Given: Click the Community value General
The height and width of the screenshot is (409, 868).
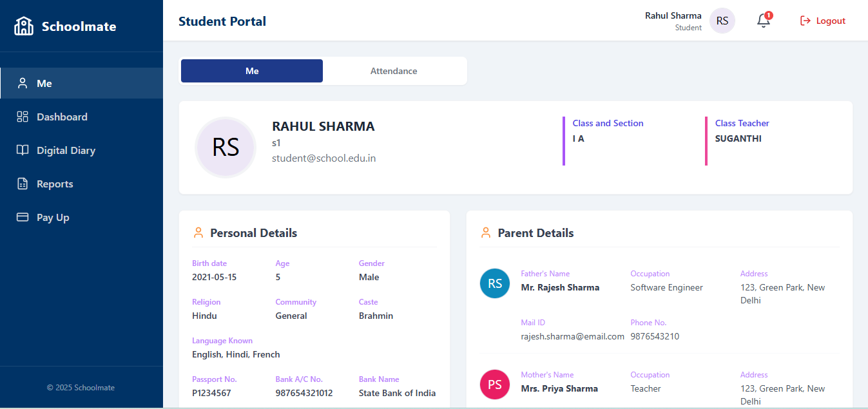Looking at the screenshot, I should point(291,316).
